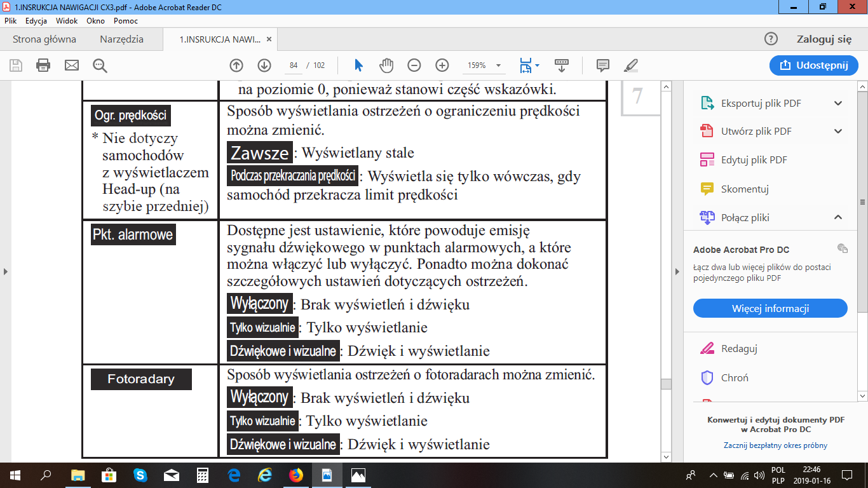The width and height of the screenshot is (868, 488).
Task: Switch to the Narzędzia tab
Action: [x=121, y=39]
